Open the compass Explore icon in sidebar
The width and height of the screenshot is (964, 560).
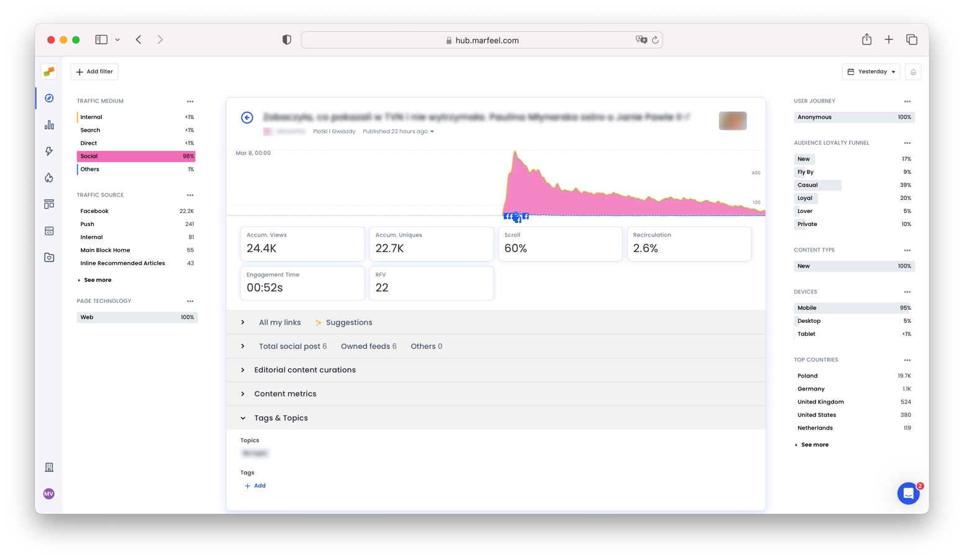tap(49, 98)
